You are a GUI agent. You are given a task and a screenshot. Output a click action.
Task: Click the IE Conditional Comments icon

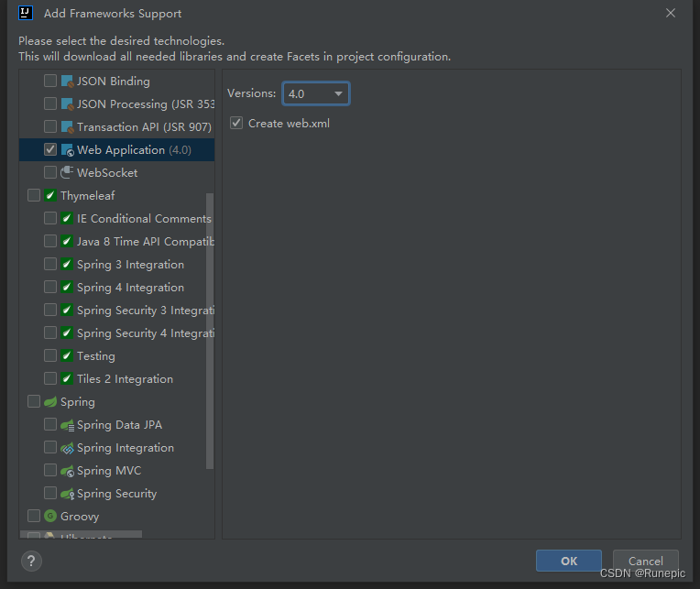[67, 219]
